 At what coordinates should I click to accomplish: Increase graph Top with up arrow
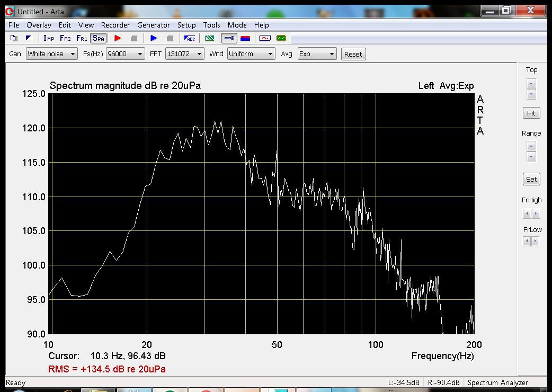[x=531, y=84]
